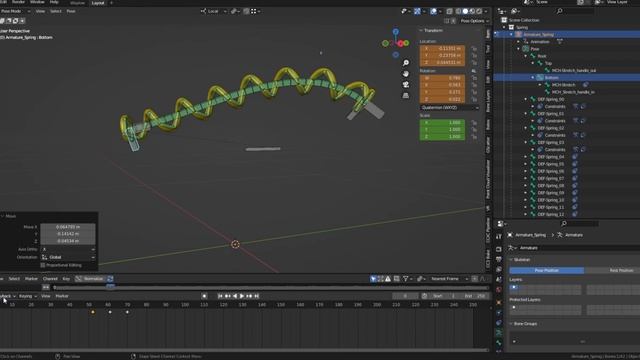Click the blue Z axis navigation gizmo
640x360 pixels.
396,31
